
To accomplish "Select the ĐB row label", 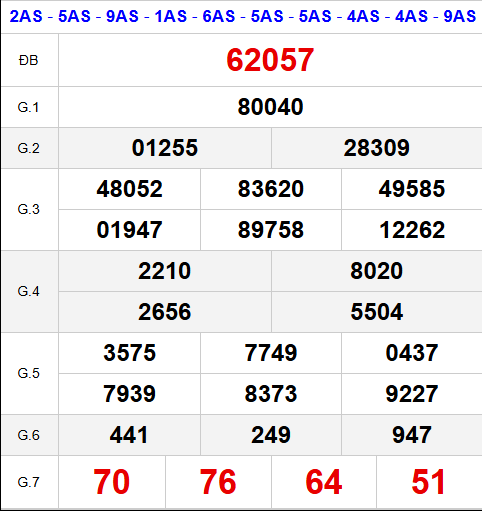I will click(29, 61).
